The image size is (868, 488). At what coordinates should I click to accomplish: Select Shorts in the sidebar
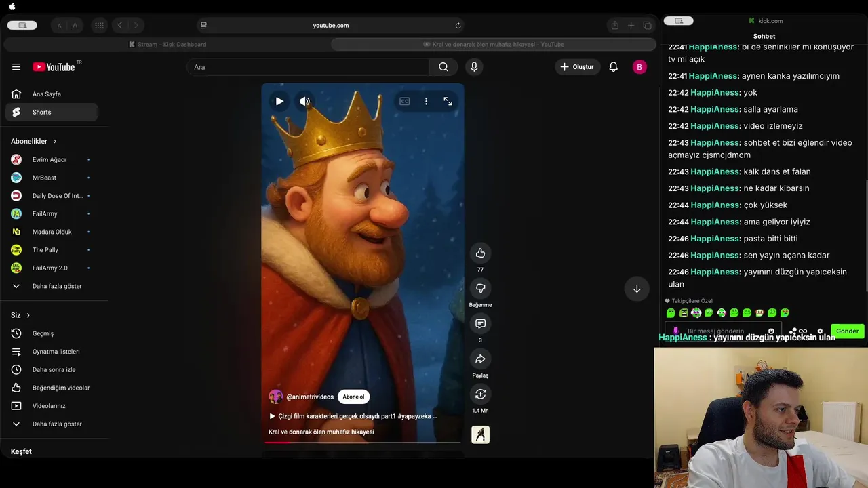click(x=52, y=112)
